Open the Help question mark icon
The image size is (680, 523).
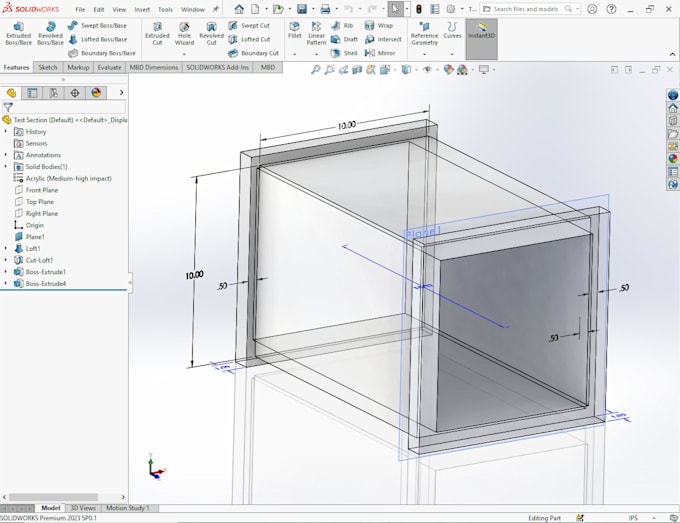[611, 9]
